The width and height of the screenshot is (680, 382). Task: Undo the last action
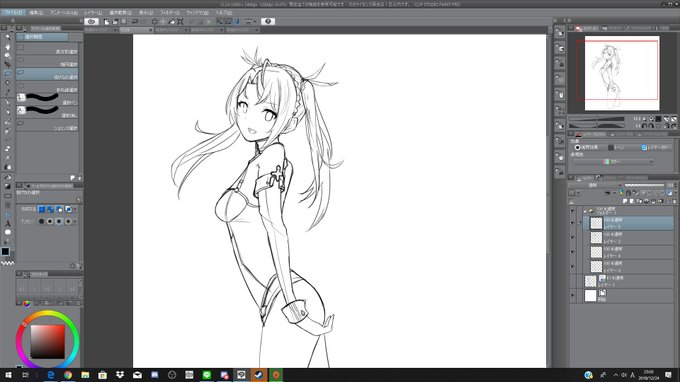135,22
